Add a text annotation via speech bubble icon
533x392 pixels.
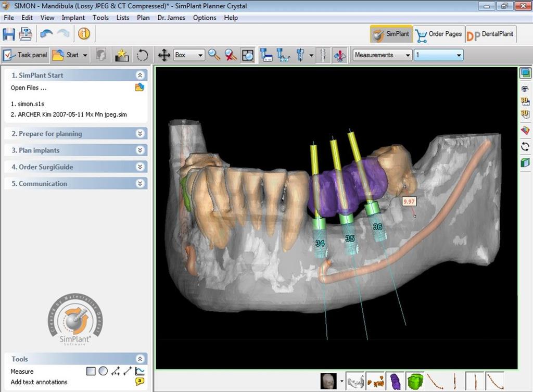(x=139, y=382)
